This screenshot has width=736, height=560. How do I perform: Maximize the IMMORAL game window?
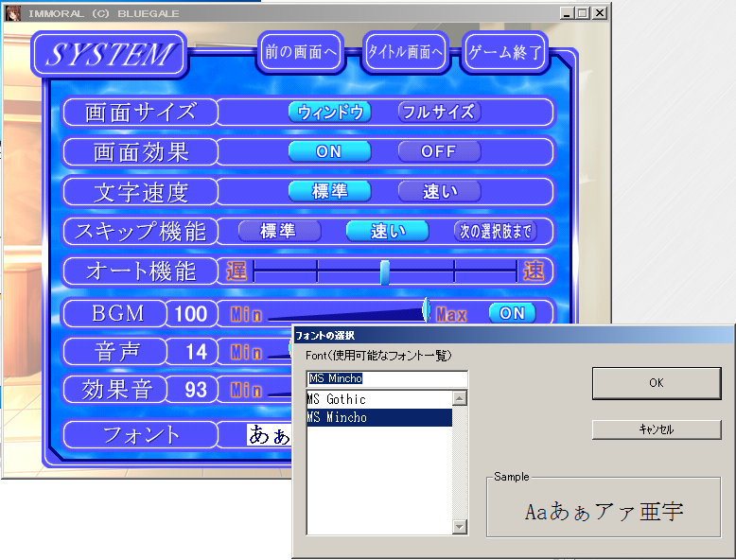click(583, 13)
